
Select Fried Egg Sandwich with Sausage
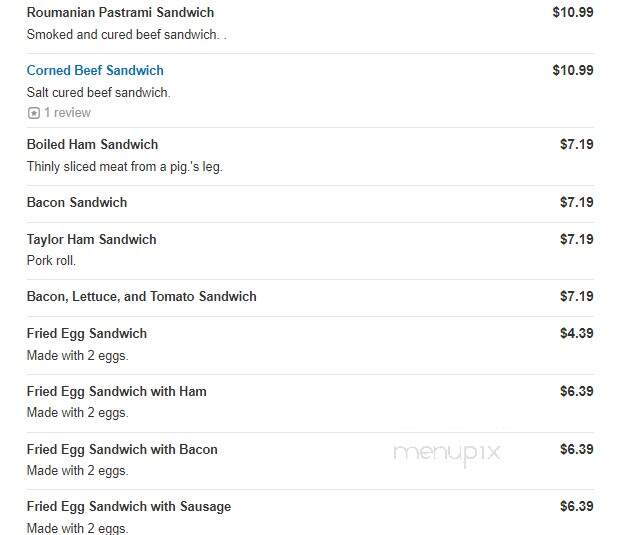(129, 507)
